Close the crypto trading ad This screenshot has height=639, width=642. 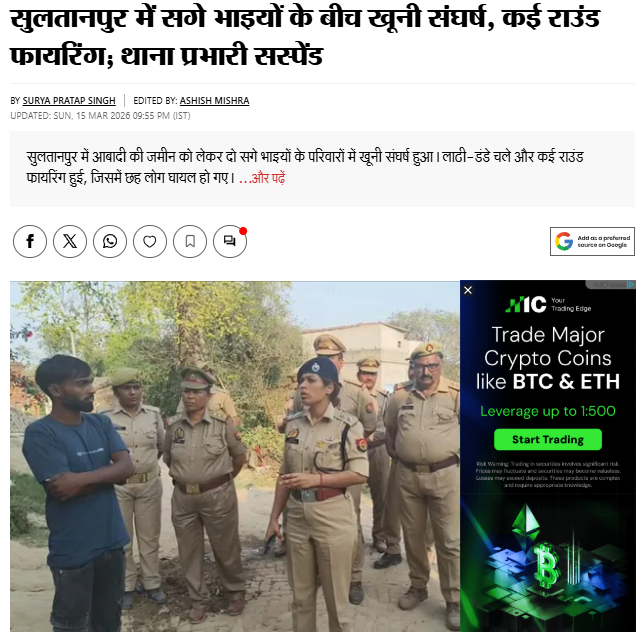pyautogui.click(x=468, y=290)
